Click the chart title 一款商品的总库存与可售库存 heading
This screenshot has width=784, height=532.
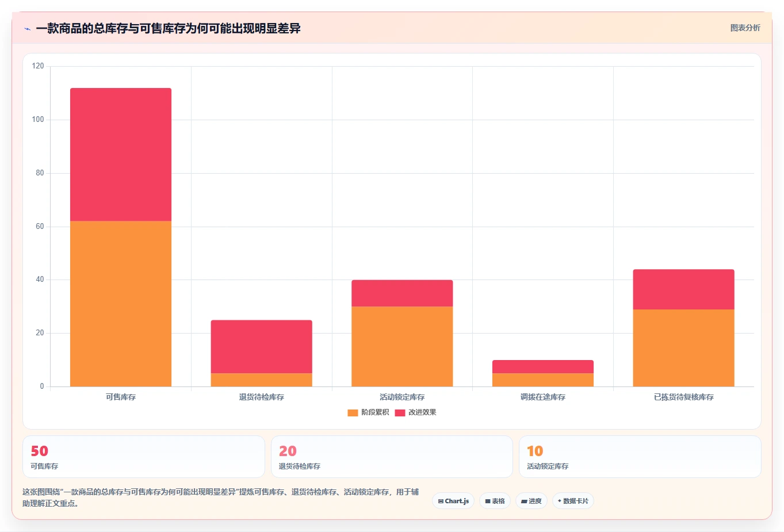click(x=168, y=28)
